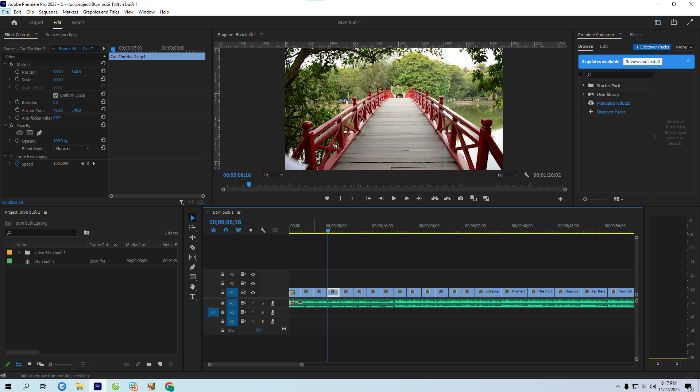This screenshot has width=700, height=392.
Task: Reset the Position parameter in Effect Controls
Action: 103,71
